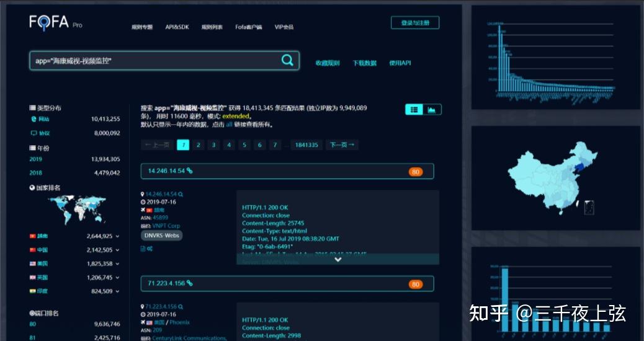
Task: Click the VNPT Corp organization link
Action: [166, 226]
